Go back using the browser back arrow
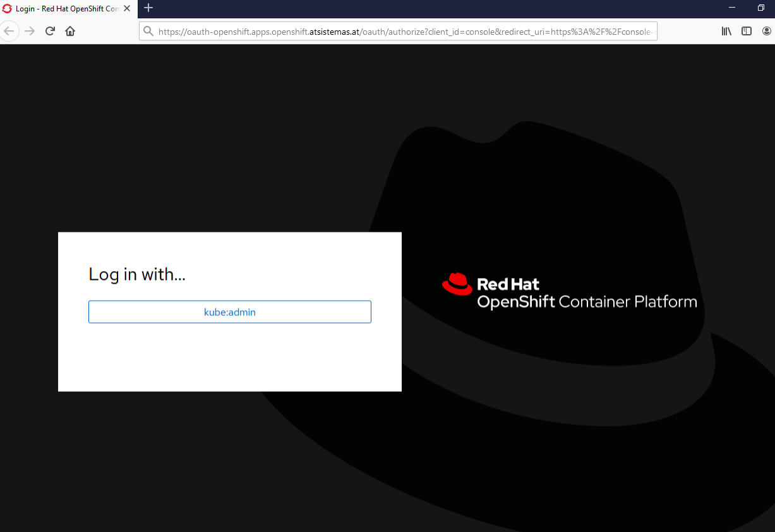The image size is (775, 532). tap(9, 31)
